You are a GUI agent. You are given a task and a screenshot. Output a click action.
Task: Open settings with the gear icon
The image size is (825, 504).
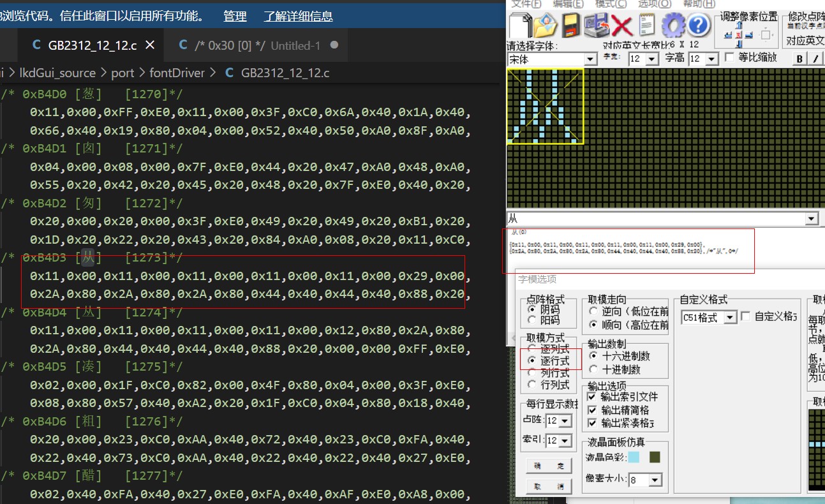[673, 26]
